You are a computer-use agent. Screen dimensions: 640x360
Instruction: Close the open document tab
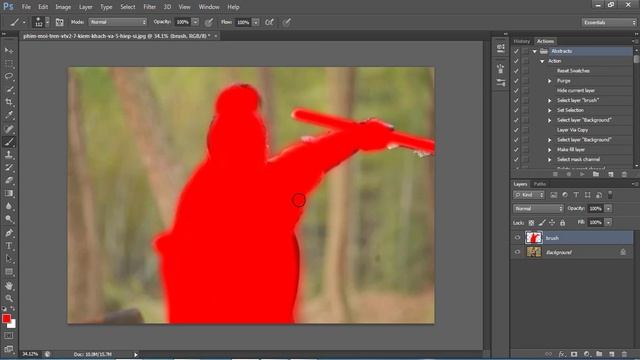point(216,36)
